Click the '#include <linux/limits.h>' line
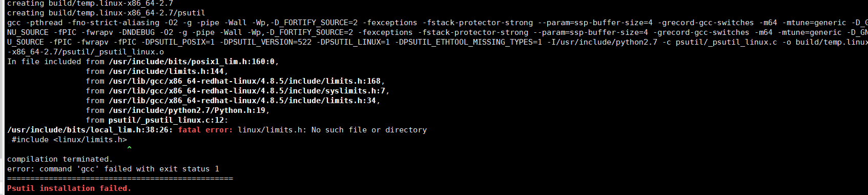 (x=69, y=140)
